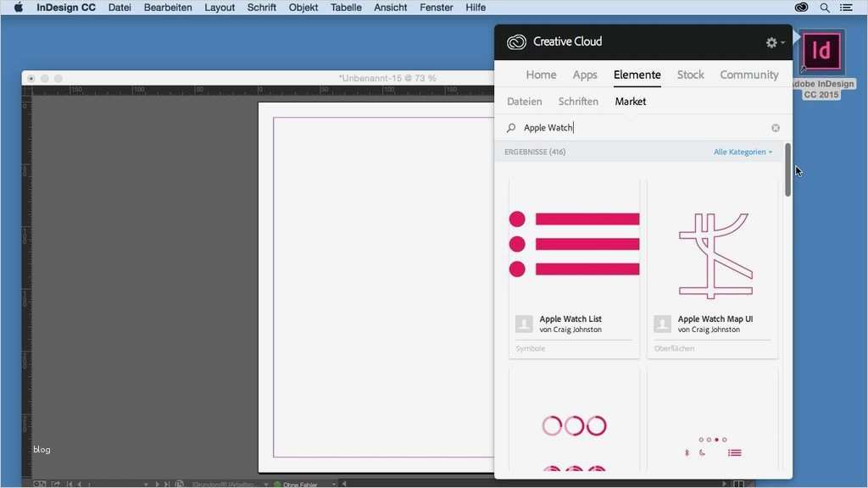Click author avatar beside Apple Watch Map UI
This screenshot has width=868, height=488.
point(662,324)
